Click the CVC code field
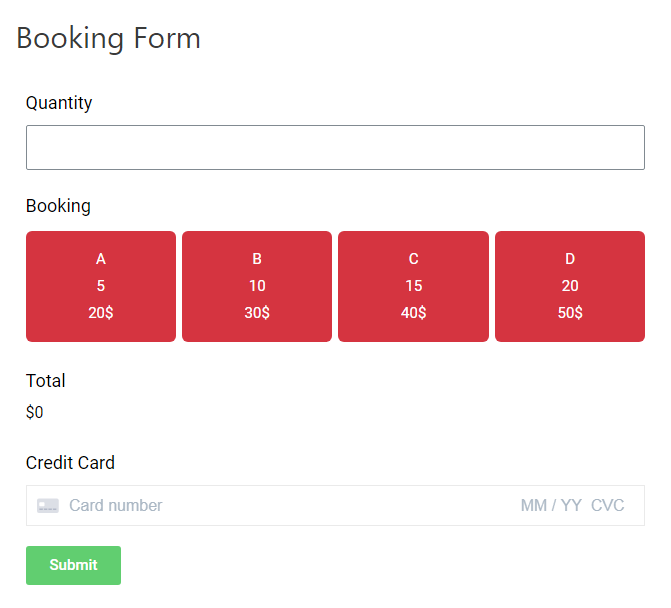This screenshot has width=671, height=608. (607, 505)
